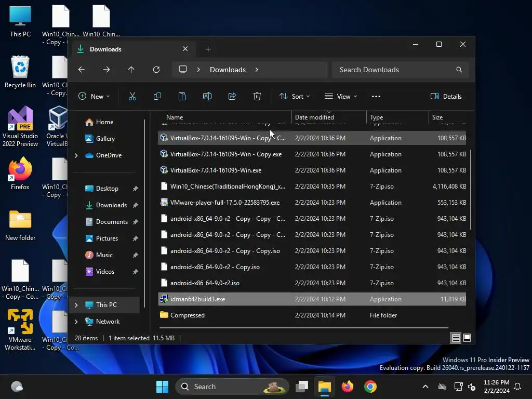This screenshot has width=532, height=399.
Task: Click the taskbar Search box
Action: click(x=232, y=387)
